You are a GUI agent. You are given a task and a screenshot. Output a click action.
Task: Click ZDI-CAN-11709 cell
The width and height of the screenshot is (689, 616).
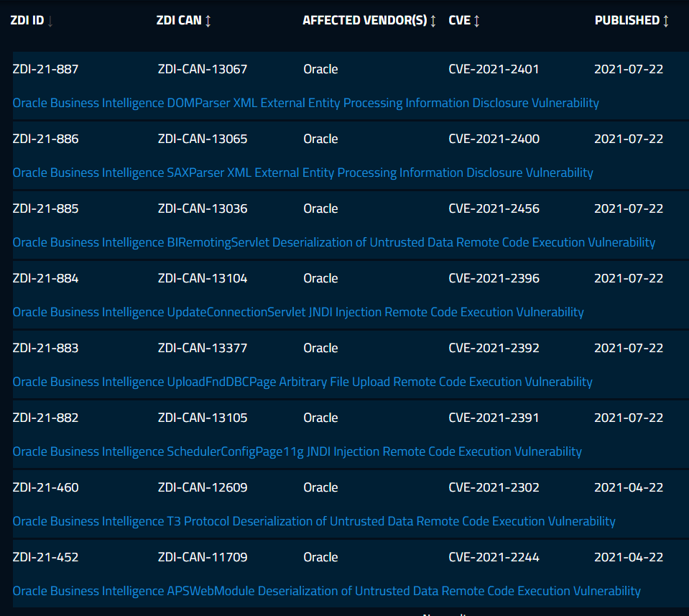point(203,557)
